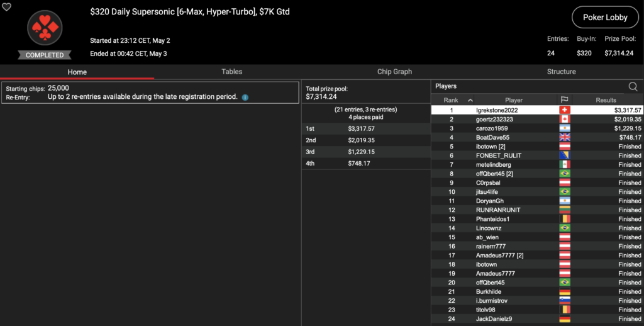Sort by the Results column header

point(606,100)
